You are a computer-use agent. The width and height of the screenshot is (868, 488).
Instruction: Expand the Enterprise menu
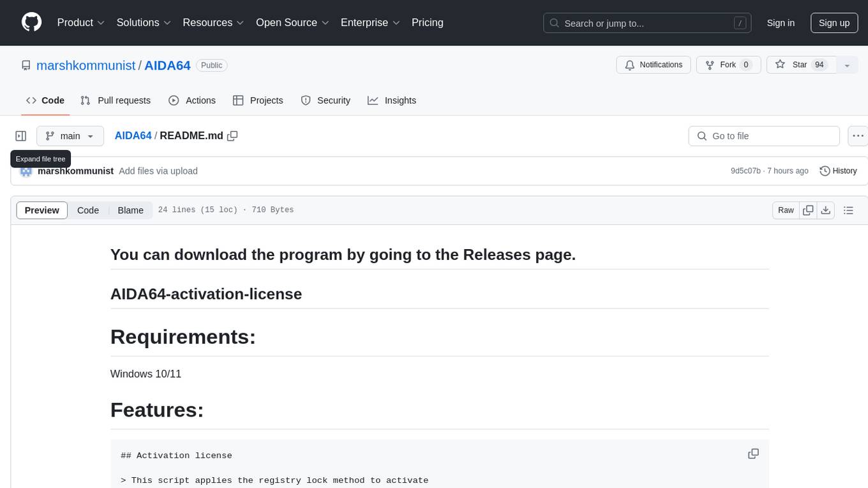(x=370, y=22)
